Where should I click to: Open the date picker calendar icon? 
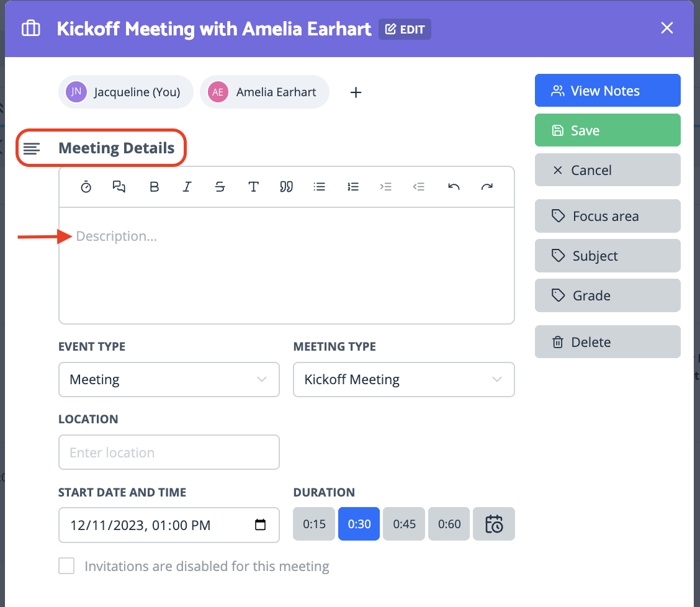coord(260,524)
